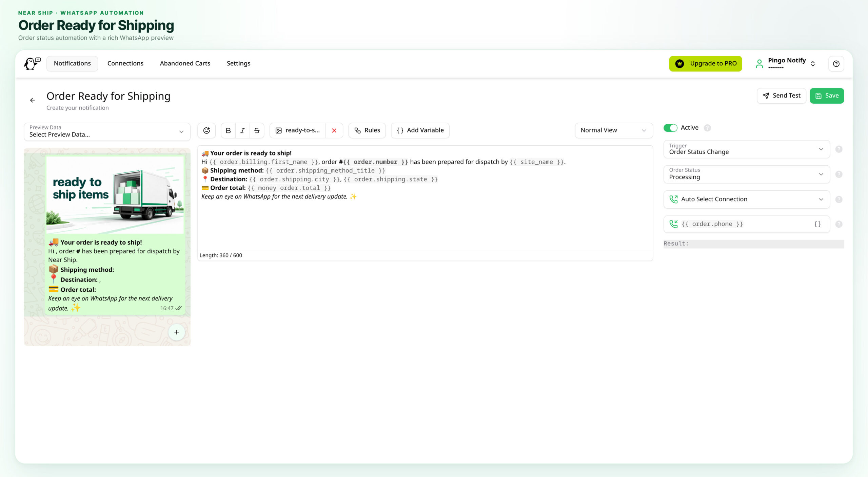Open the ready-to-s... image attachment
Viewport: 868px width, 477px height.
tap(298, 130)
